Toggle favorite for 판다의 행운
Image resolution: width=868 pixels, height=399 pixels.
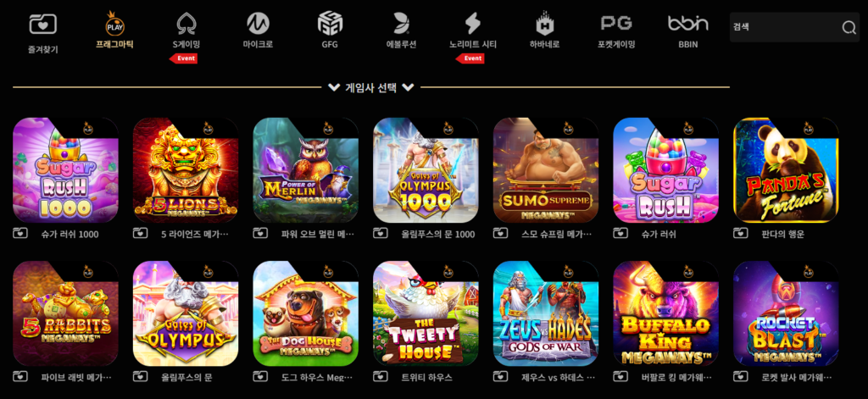pyautogui.click(x=741, y=233)
